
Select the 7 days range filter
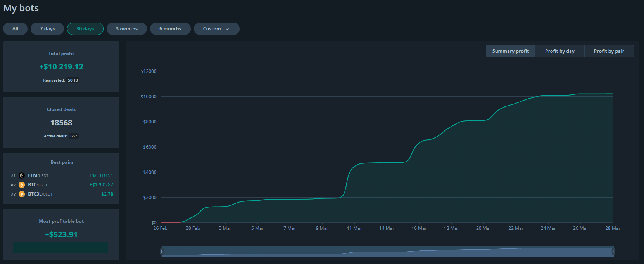[47, 29]
